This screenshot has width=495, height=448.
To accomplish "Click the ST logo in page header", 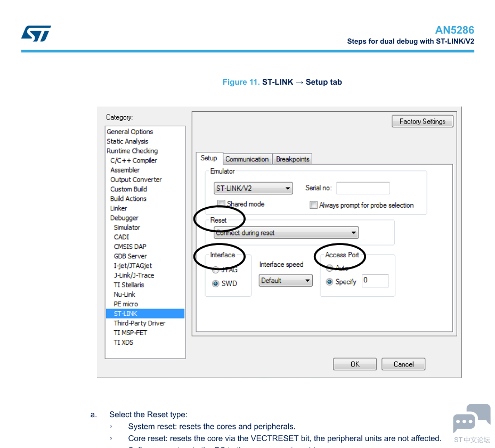I will click(x=36, y=34).
